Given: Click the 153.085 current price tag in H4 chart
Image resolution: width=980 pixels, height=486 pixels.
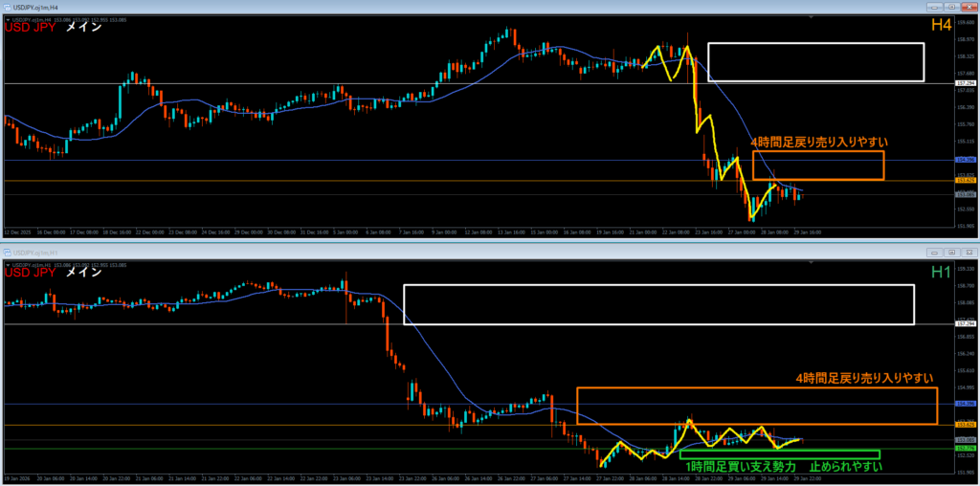Looking at the screenshot, I should (965, 194).
